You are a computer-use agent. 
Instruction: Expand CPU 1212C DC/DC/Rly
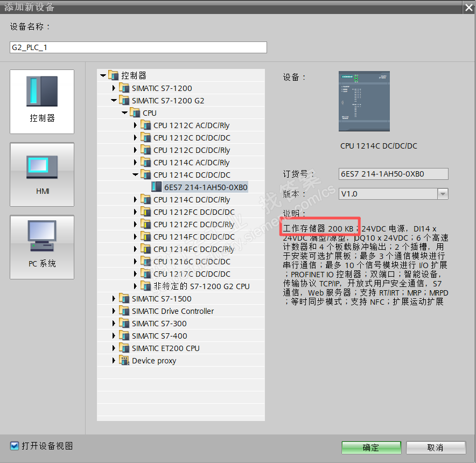coord(135,150)
